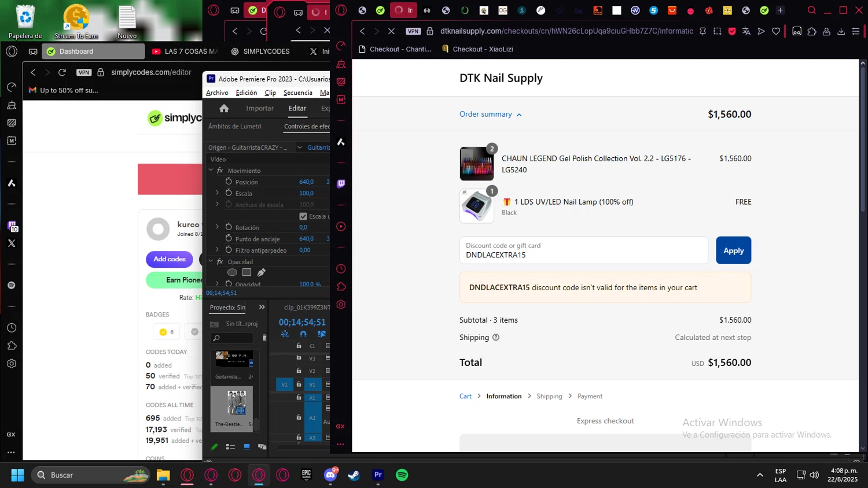Switch to the Importar workspace tab
Image resolution: width=868 pixels, height=488 pixels.
tap(260, 108)
